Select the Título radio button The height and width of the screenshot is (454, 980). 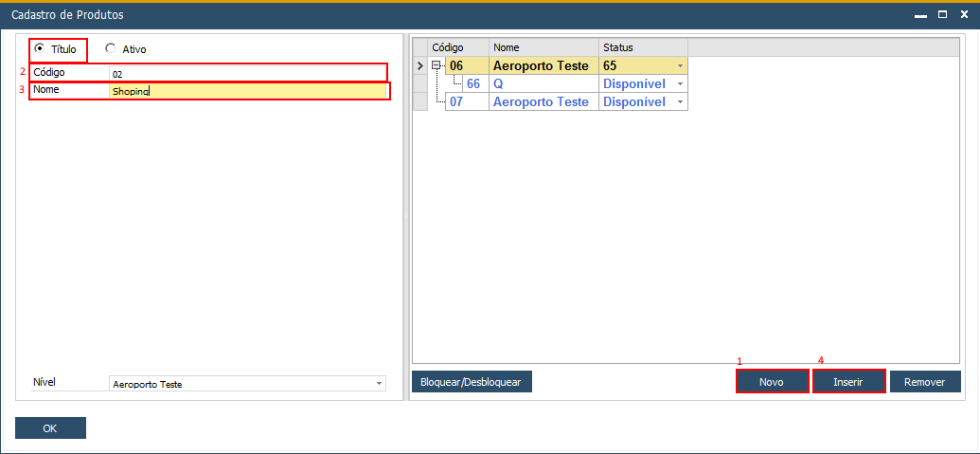tap(40, 48)
